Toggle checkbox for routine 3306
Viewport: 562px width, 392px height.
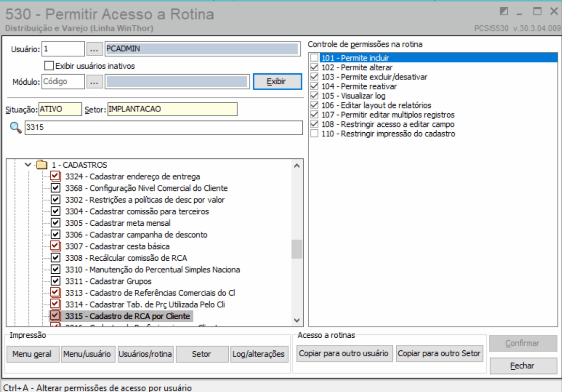pyautogui.click(x=55, y=235)
